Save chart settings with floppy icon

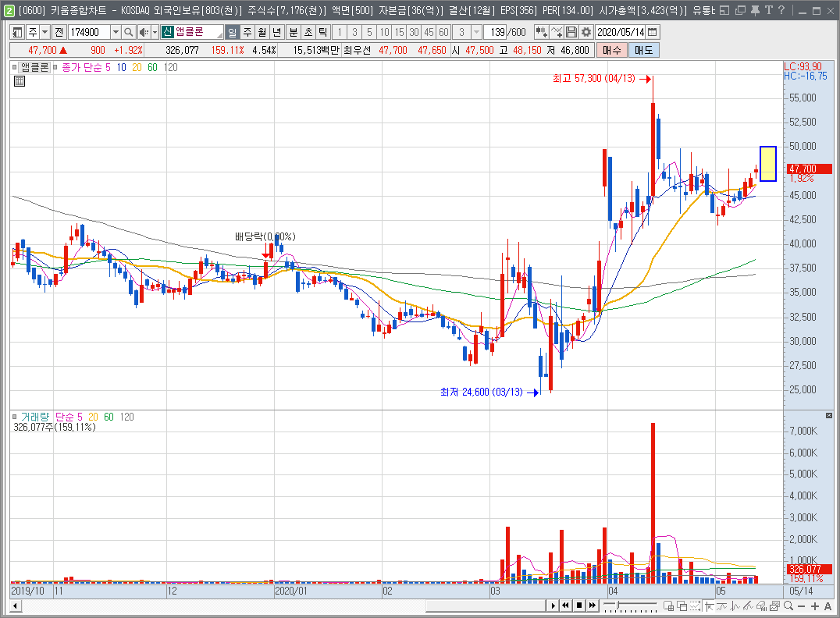pos(571,32)
